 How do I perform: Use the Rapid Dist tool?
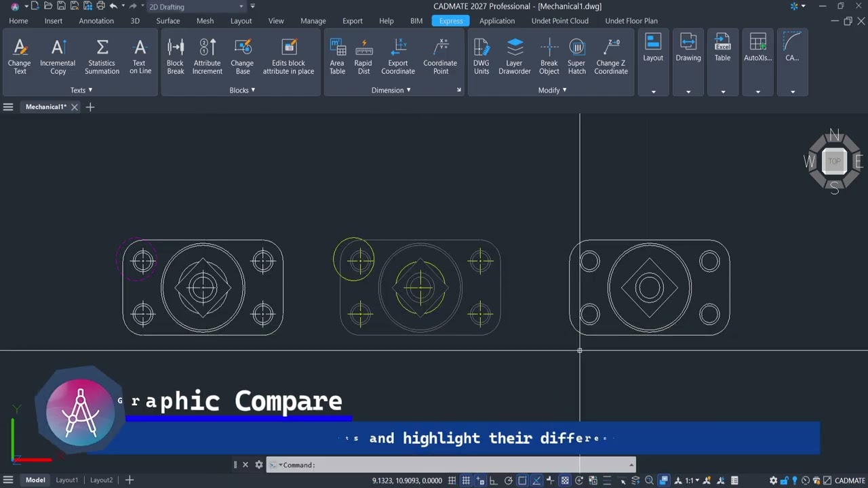pyautogui.click(x=363, y=56)
